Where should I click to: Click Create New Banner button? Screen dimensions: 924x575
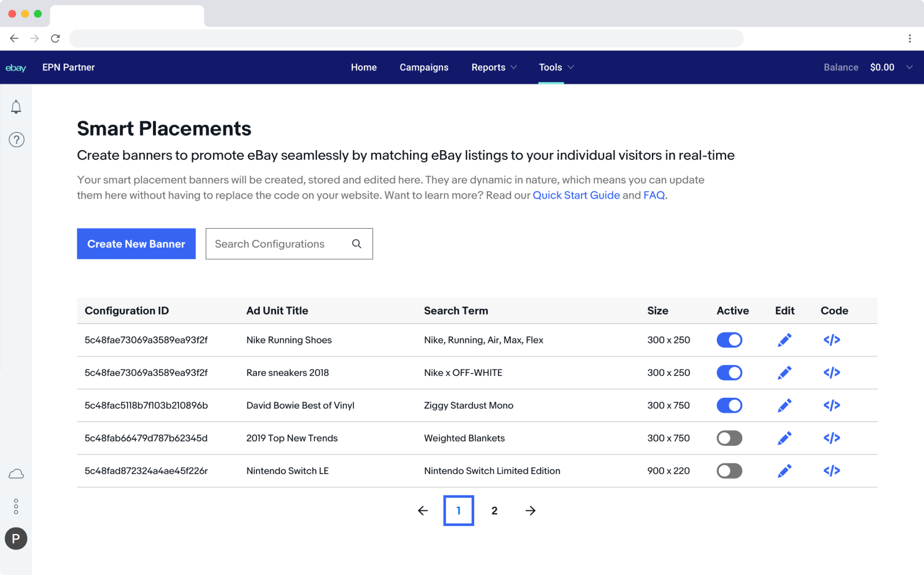point(136,244)
